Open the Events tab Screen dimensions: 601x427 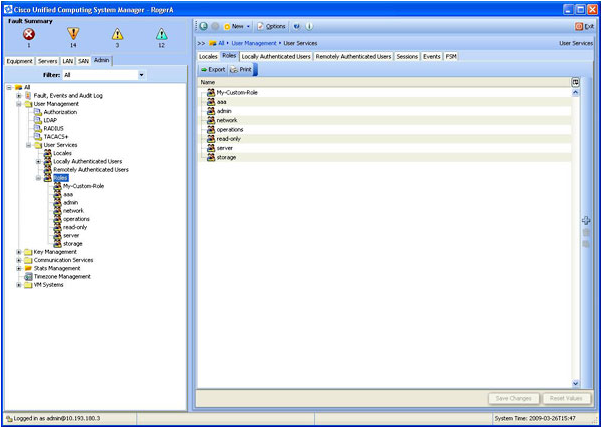click(x=432, y=56)
